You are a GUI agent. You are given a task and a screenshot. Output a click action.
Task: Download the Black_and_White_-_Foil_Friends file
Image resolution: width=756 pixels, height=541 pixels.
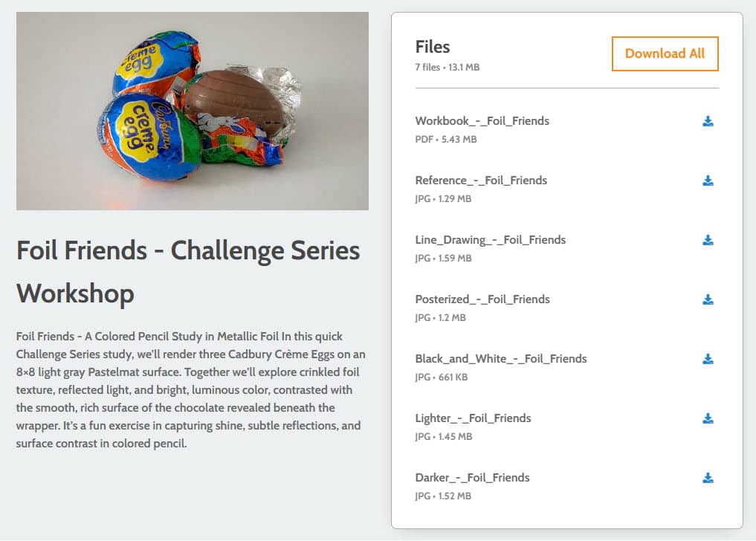[x=708, y=359]
